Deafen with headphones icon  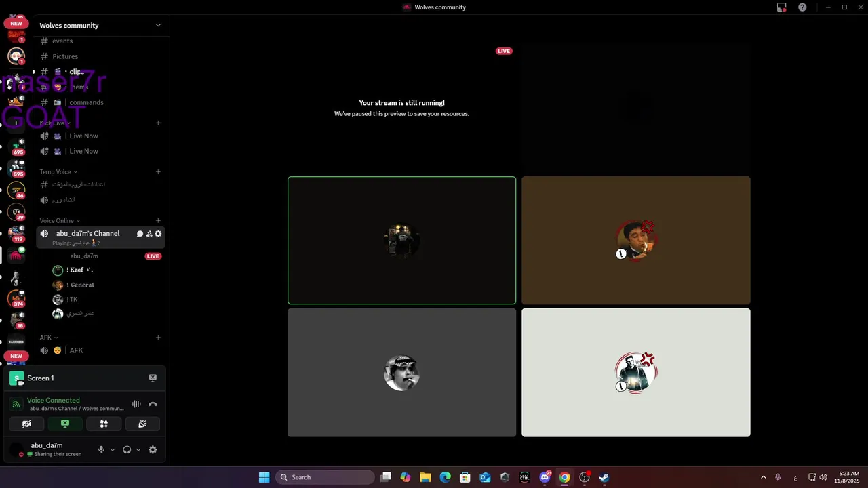[x=127, y=449]
